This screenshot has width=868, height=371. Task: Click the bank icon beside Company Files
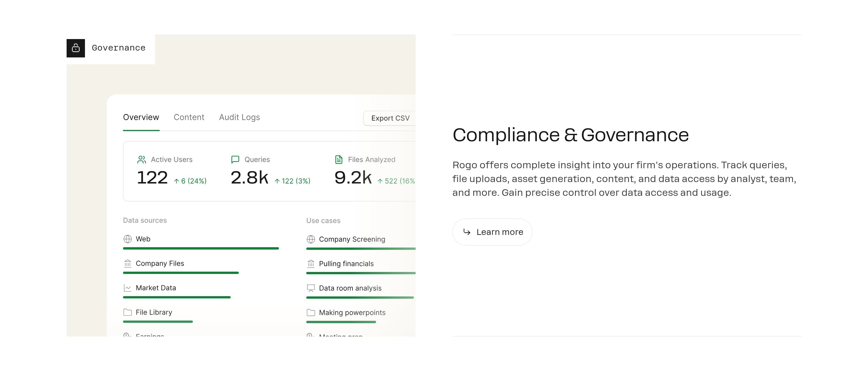[127, 263]
